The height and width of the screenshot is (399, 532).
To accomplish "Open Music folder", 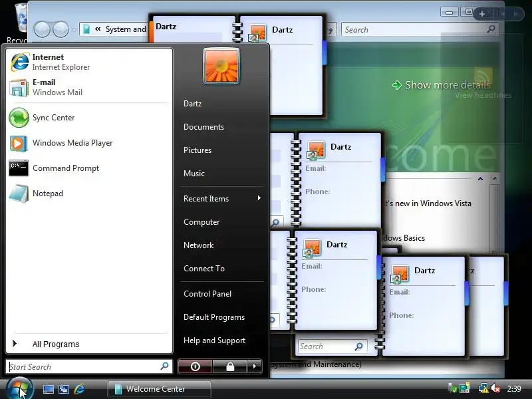I will point(194,174).
